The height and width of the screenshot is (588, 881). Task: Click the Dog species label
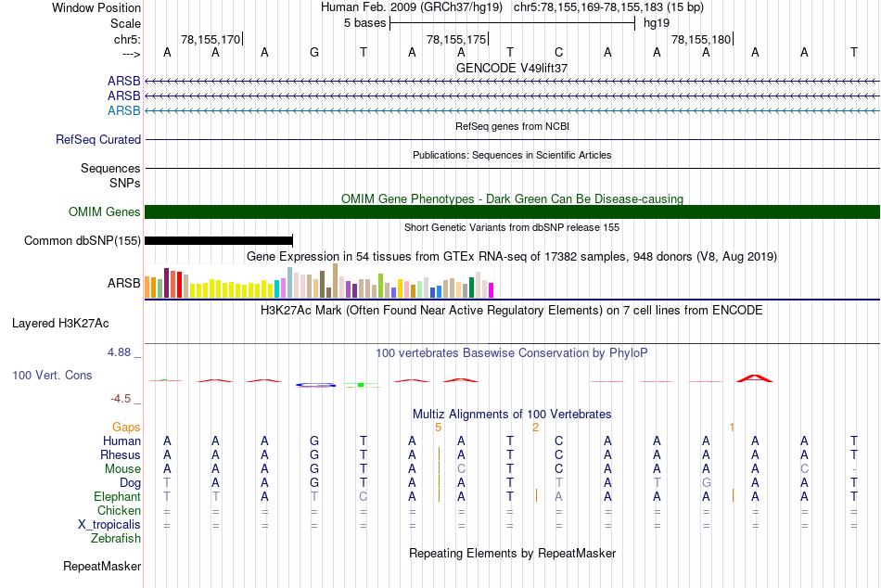pyautogui.click(x=130, y=483)
